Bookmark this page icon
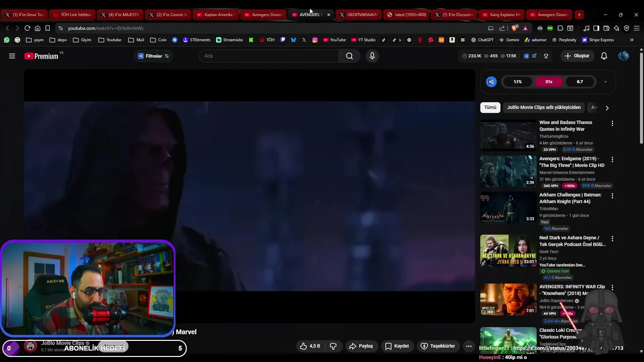 click(47, 28)
